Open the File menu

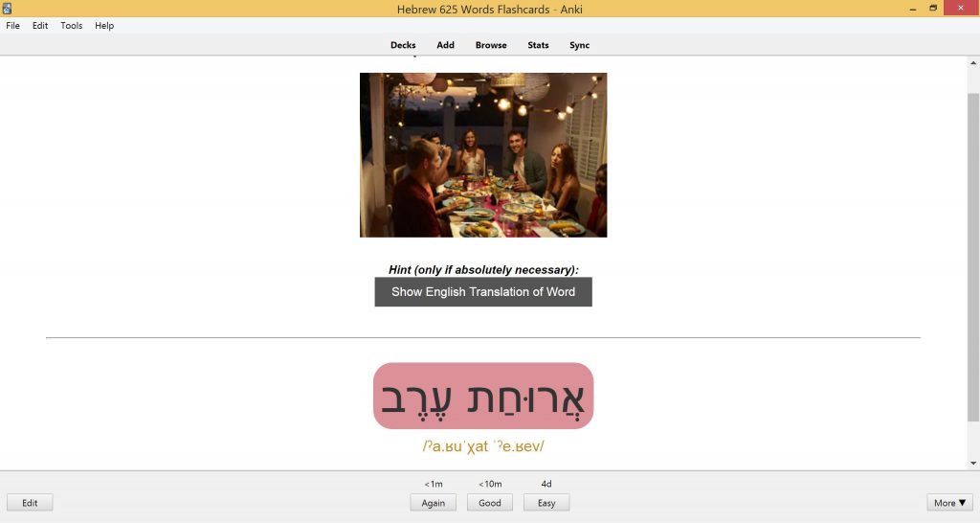click(x=12, y=26)
